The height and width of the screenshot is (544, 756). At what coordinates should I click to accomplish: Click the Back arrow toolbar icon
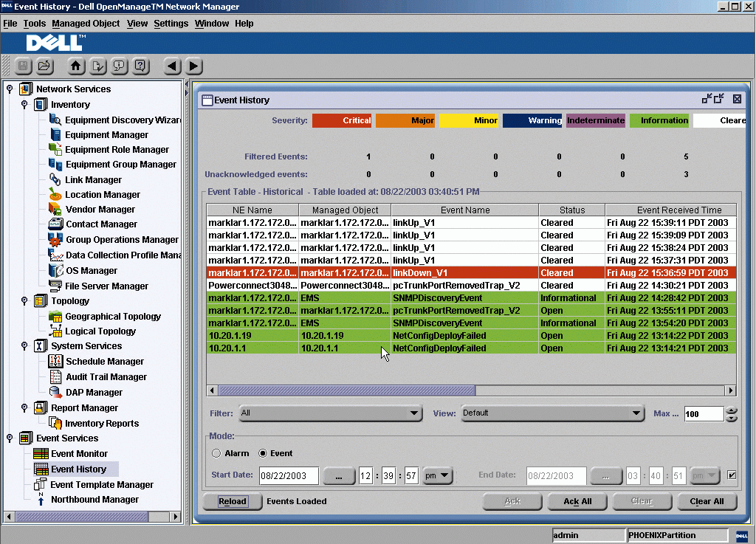[172, 66]
